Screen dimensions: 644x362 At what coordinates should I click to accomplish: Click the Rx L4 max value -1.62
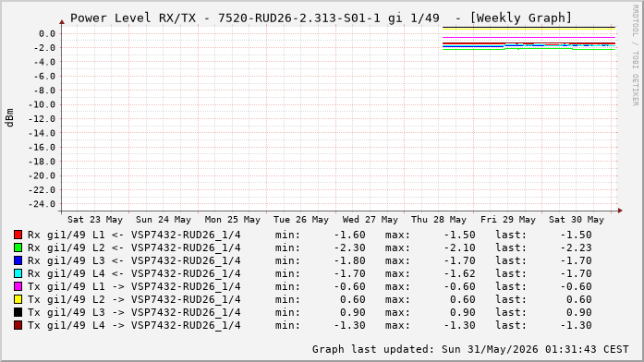pos(459,273)
